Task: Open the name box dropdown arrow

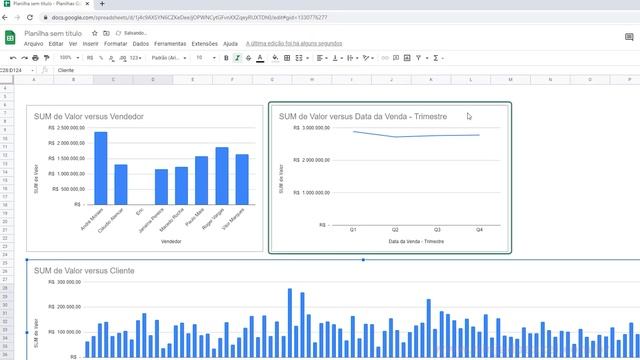Action: (x=33, y=70)
